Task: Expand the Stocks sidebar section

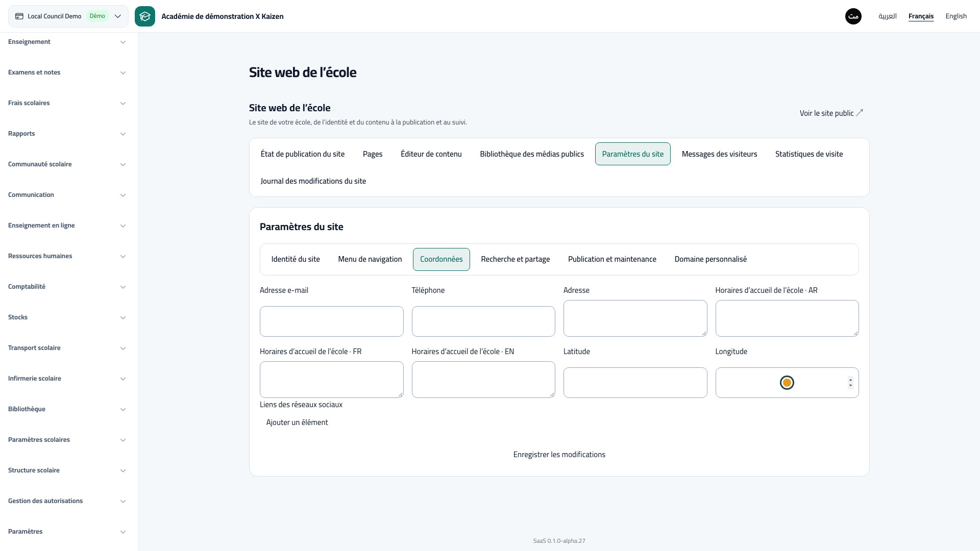Action: (x=67, y=317)
